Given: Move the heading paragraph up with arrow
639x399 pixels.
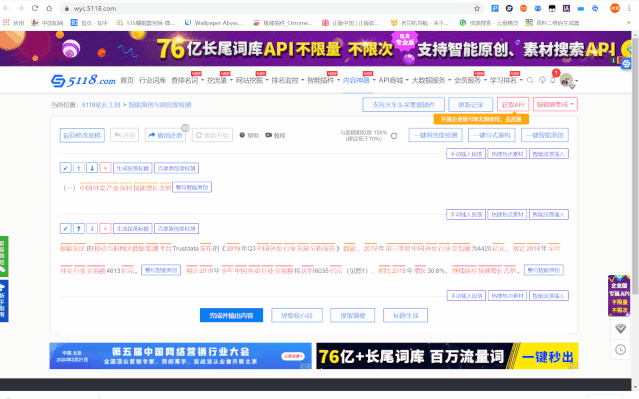Looking at the screenshot, I should (x=79, y=168).
